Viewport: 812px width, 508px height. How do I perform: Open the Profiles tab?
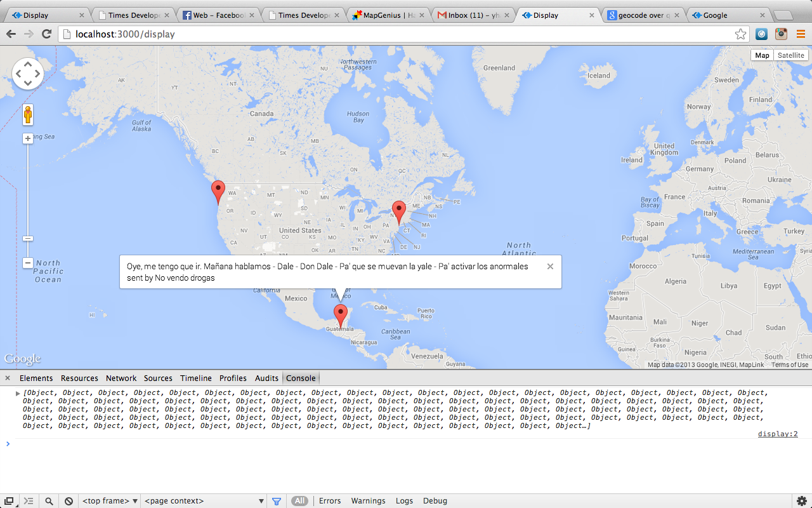[x=233, y=378]
